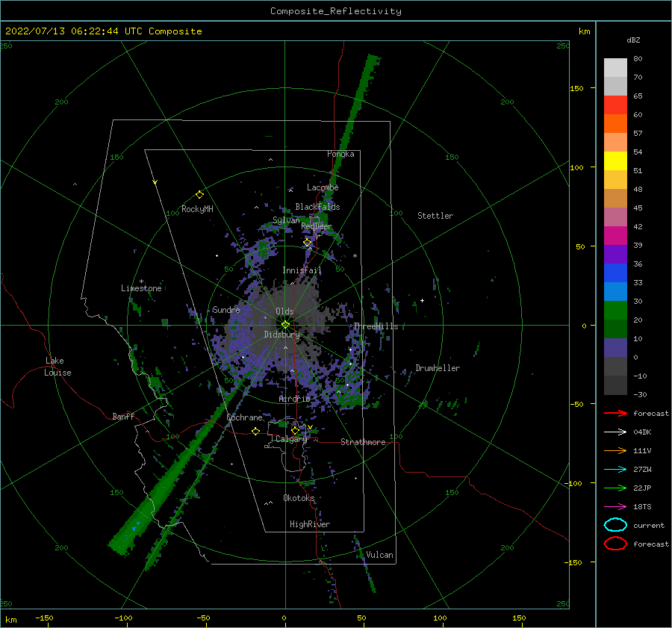
Task: Click the Calgary label
Action: 291,439
